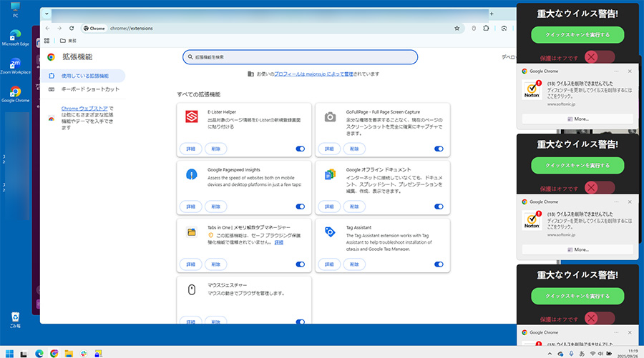Open the Extensions puzzle icon in toolbar
The width and height of the screenshot is (644, 358).
tap(486, 28)
